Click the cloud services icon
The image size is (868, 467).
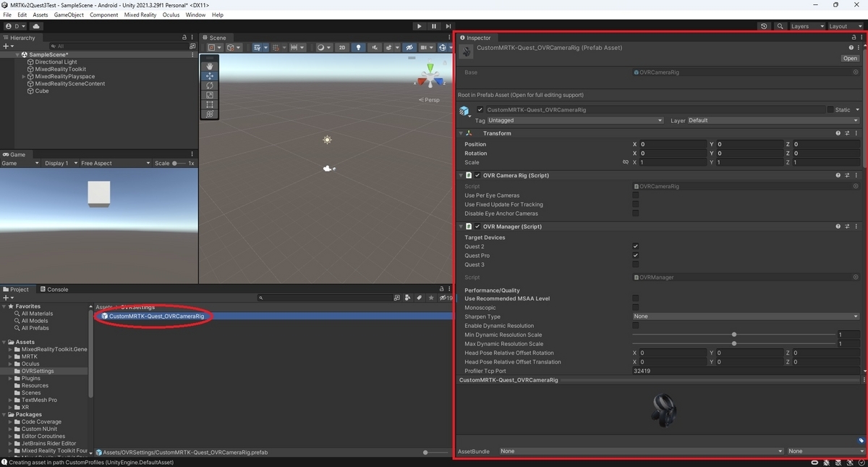point(36,26)
